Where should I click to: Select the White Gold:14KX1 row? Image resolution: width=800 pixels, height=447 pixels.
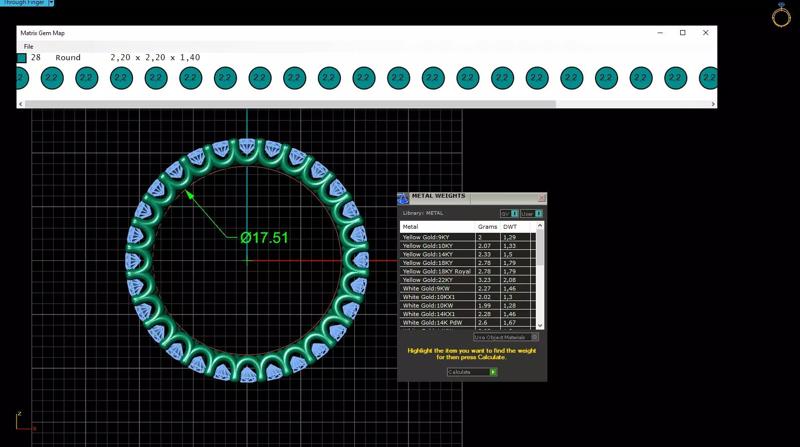click(x=468, y=314)
